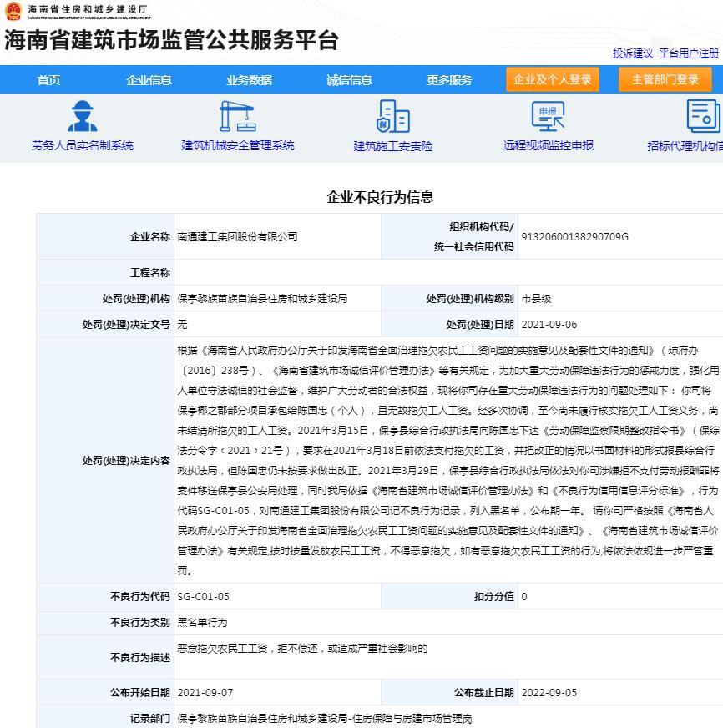
Task: Click the 处罚(处理)决定文号 value 无
Action: [x=182, y=324]
